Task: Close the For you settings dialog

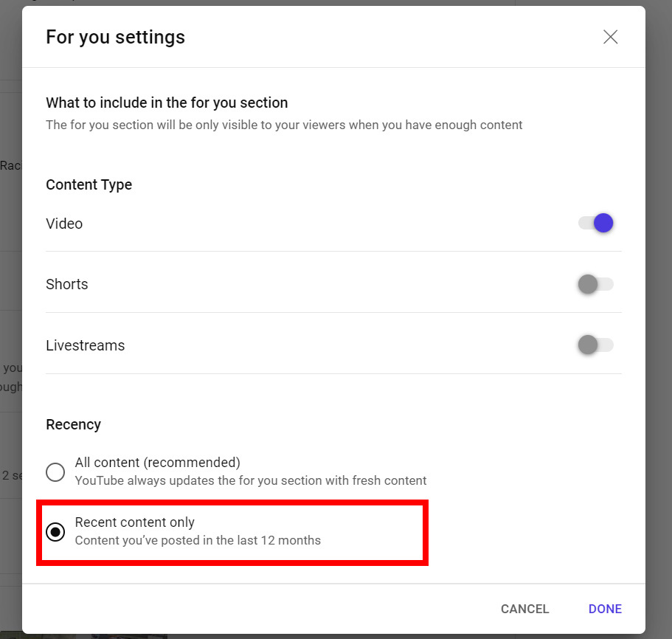Action: click(610, 37)
